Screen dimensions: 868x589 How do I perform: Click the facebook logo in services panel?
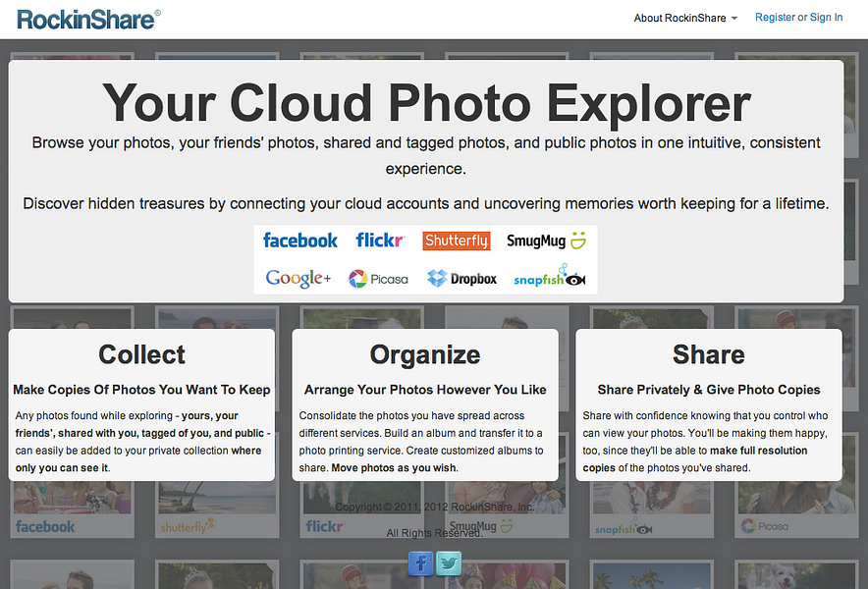click(300, 241)
